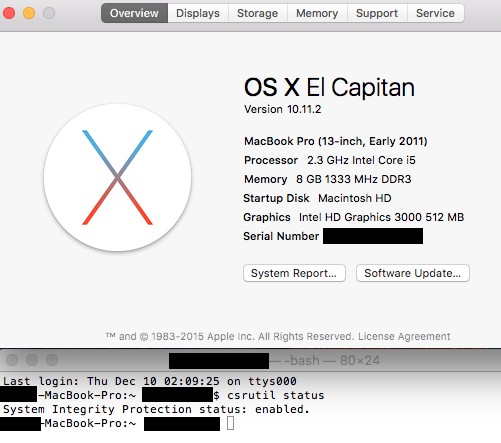Click the Terminal window minimize button
Screen dimensions: 501x443
[x=32, y=360]
